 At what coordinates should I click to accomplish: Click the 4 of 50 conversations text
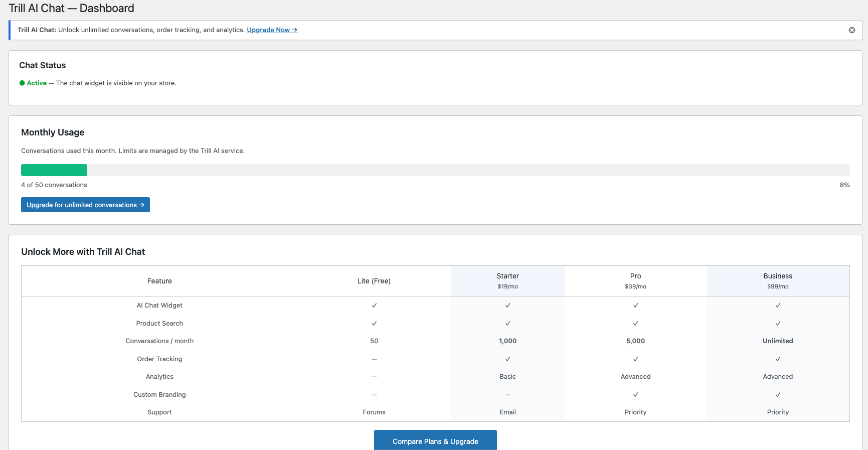54,185
